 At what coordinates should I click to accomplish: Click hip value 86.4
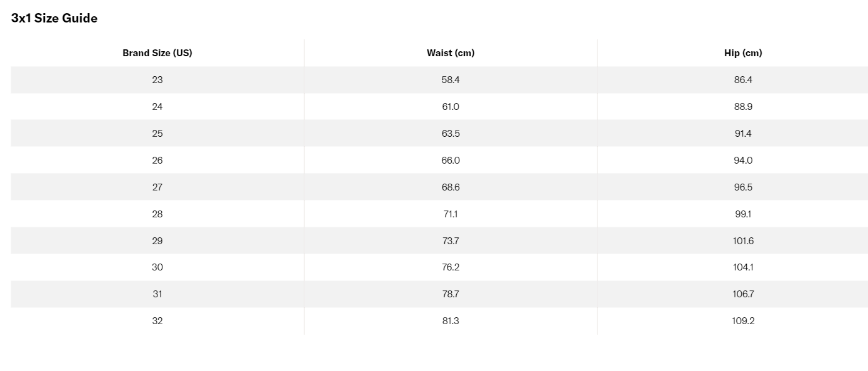pos(743,80)
